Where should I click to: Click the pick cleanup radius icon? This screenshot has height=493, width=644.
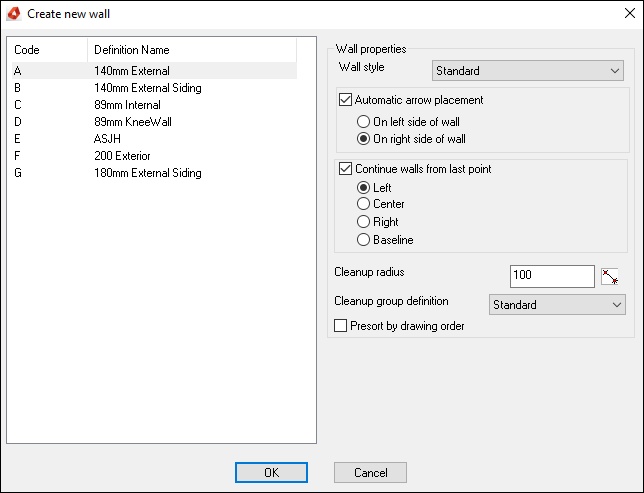[610, 276]
